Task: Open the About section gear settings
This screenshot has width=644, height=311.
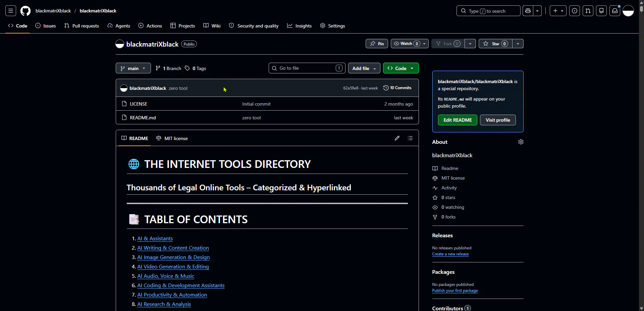Action: click(x=521, y=142)
